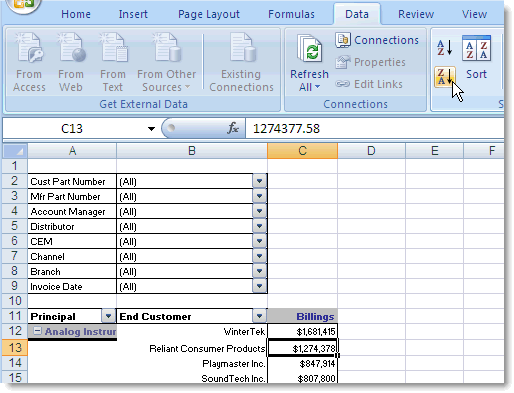Image resolution: width=514 pixels, height=393 pixels.
Task: Open Distributor filter dropdown
Action: click(x=259, y=226)
